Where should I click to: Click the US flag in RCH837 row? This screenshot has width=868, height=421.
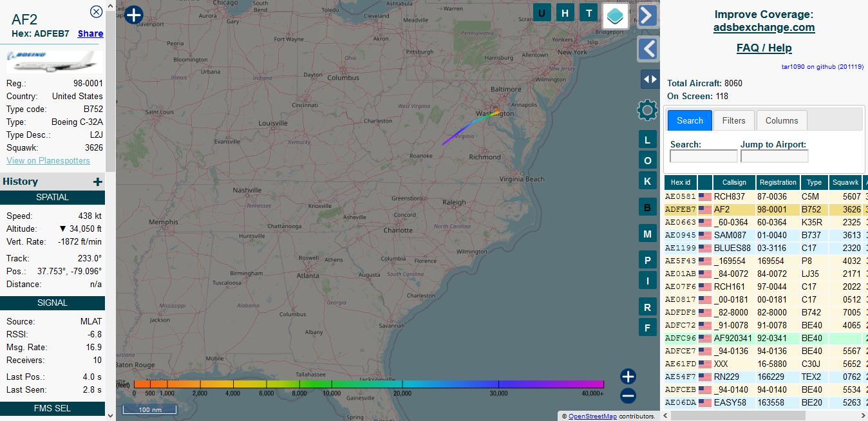[705, 197]
